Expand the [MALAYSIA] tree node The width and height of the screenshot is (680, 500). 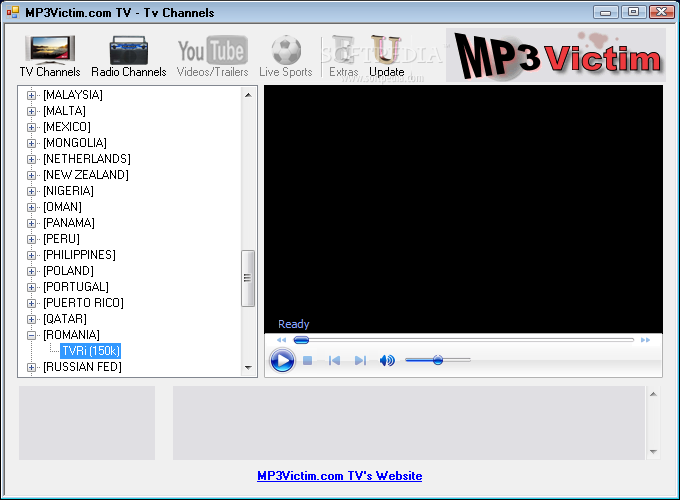point(31,95)
